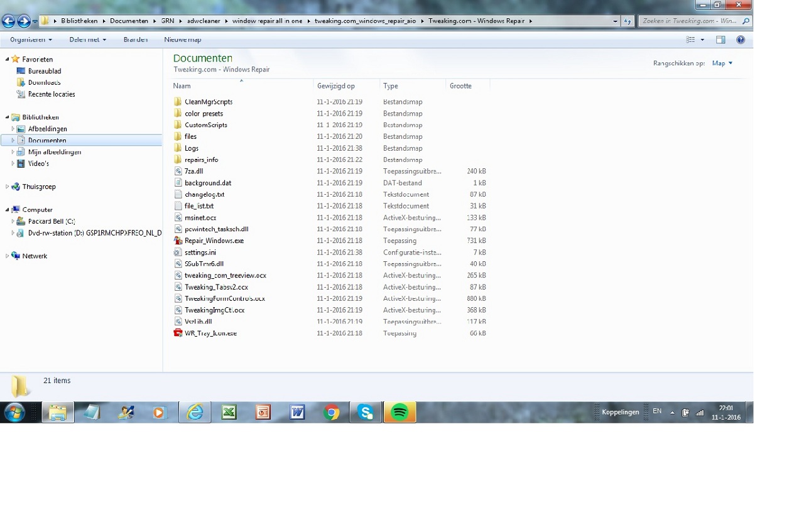Open Excel from the taskbar
The image size is (804, 532).
[x=229, y=413]
